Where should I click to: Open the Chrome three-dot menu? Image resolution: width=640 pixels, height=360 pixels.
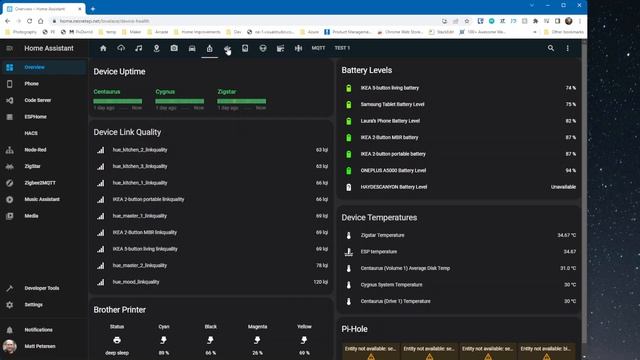click(x=580, y=21)
